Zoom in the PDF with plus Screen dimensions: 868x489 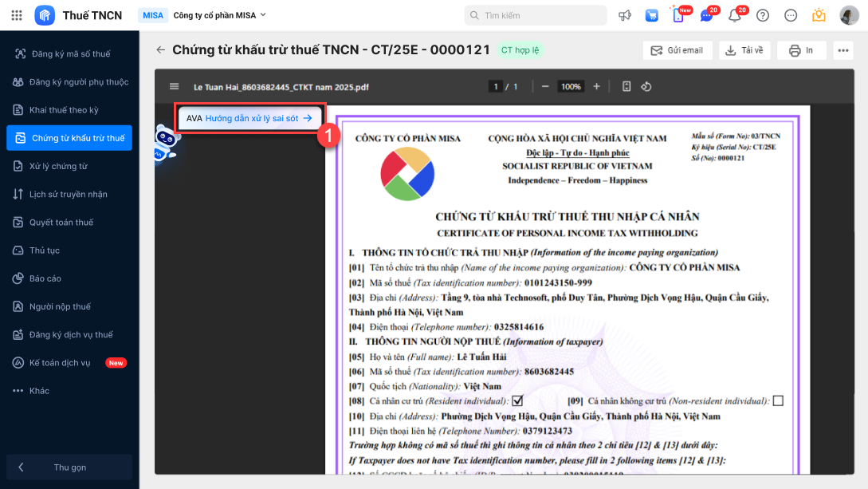[596, 86]
